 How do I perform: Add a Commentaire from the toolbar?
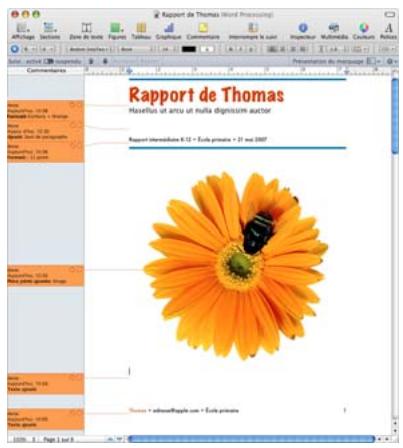(x=203, y=28)
